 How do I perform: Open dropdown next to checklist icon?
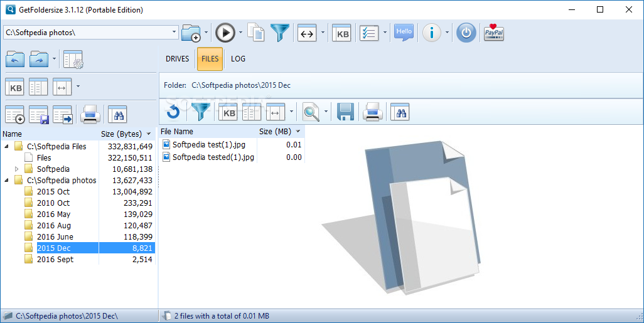pos(385,33)
